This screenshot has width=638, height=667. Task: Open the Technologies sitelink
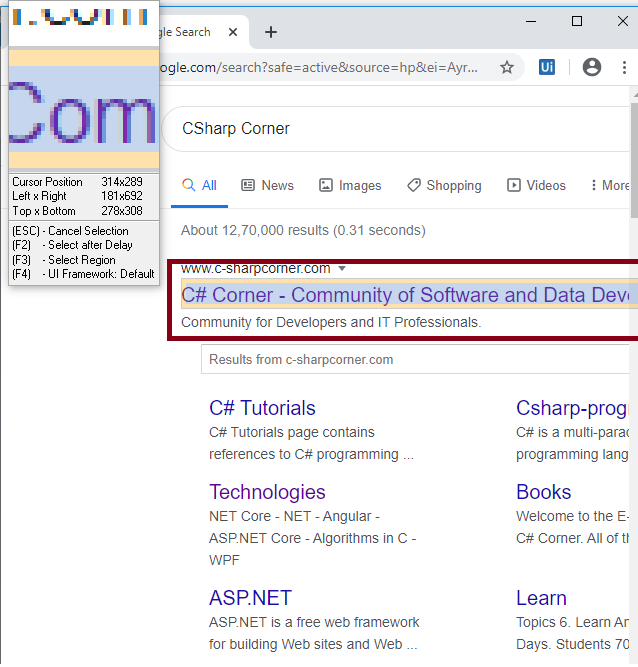click(x=267, y=492)
